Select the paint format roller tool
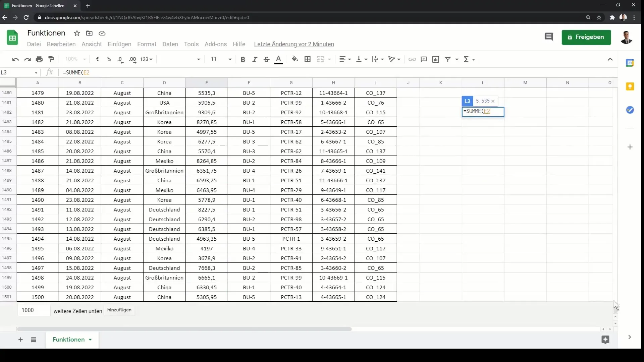Viewport: 644px width, 362px height. point(51,59)
